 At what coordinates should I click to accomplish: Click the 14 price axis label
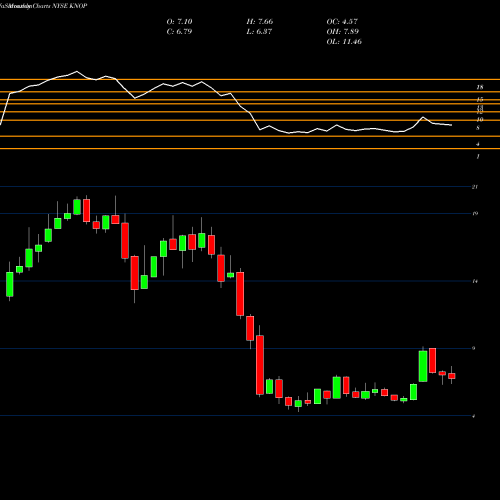(x=475, y=281)
